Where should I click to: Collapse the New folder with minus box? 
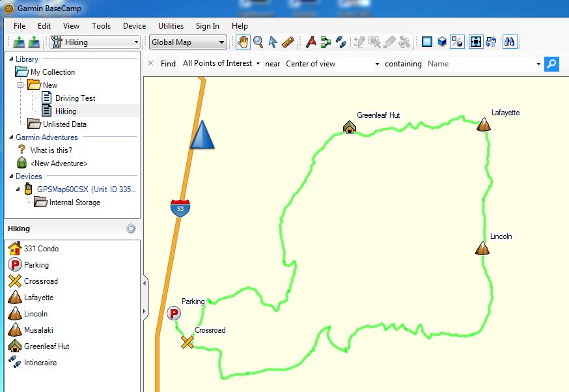click(x=20, y=85)
